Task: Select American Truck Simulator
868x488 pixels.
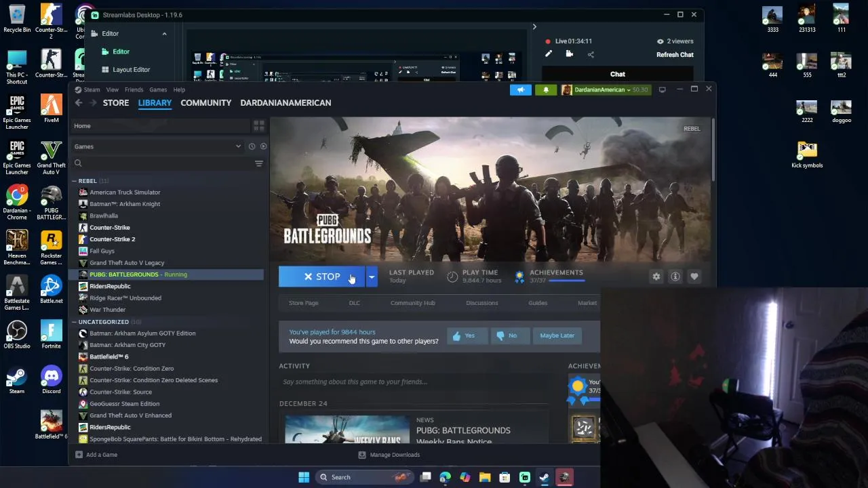Action: [125, 192]
